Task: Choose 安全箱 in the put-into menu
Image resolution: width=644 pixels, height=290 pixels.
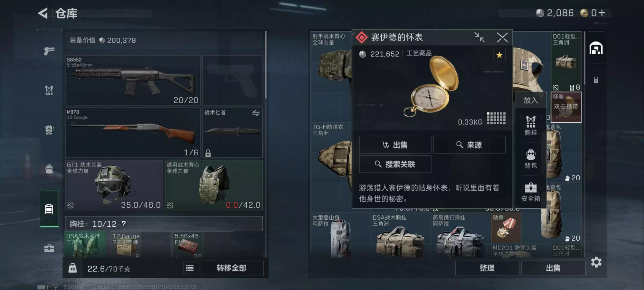Action: click(531, 192)
